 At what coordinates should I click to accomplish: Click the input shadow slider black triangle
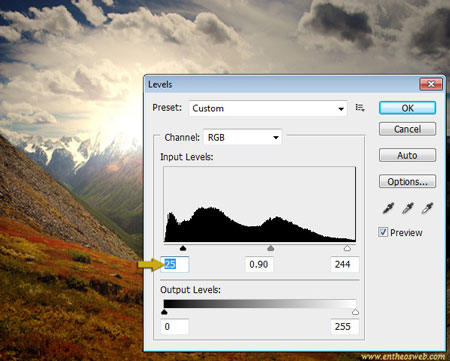[x=183, y=248]
